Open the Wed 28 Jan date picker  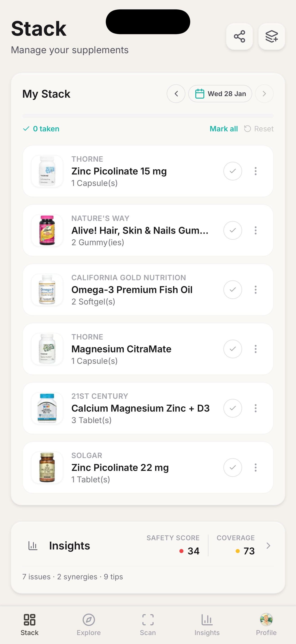pyautogui.click(x=220, y=94)
